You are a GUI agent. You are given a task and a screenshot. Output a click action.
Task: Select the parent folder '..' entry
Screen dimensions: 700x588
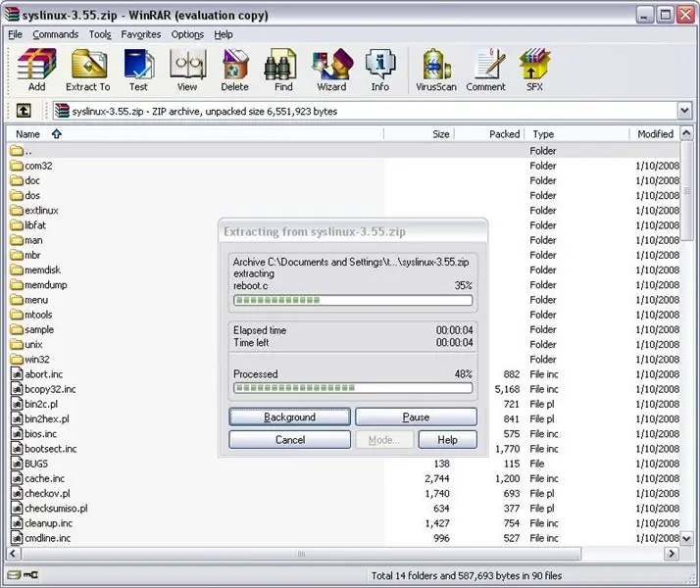(21, 151)
